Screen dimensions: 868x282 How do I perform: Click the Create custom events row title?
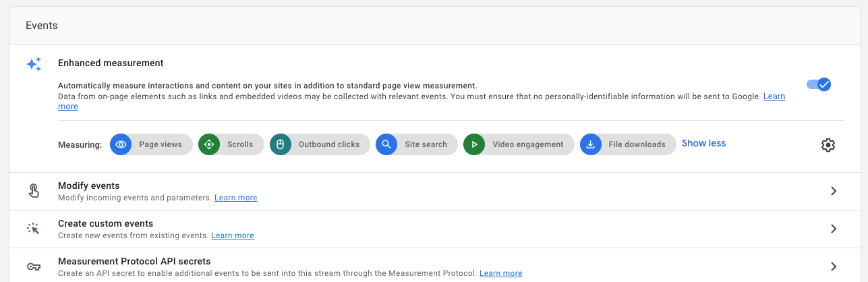tap(106, 223)
